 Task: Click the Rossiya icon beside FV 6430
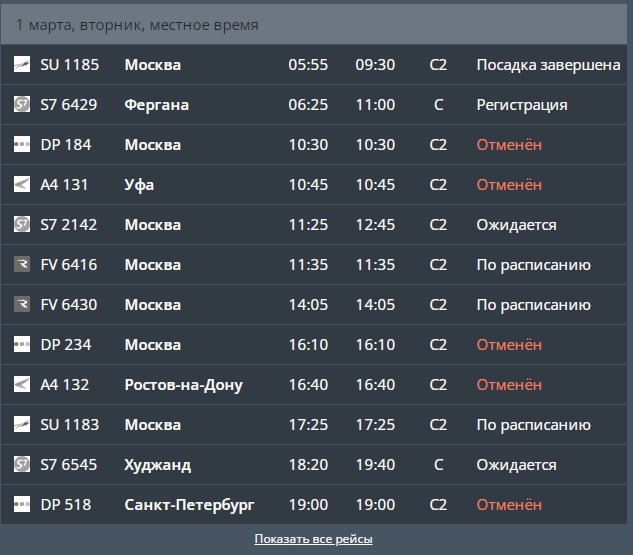pyautogui.click(x=22, y=305)
